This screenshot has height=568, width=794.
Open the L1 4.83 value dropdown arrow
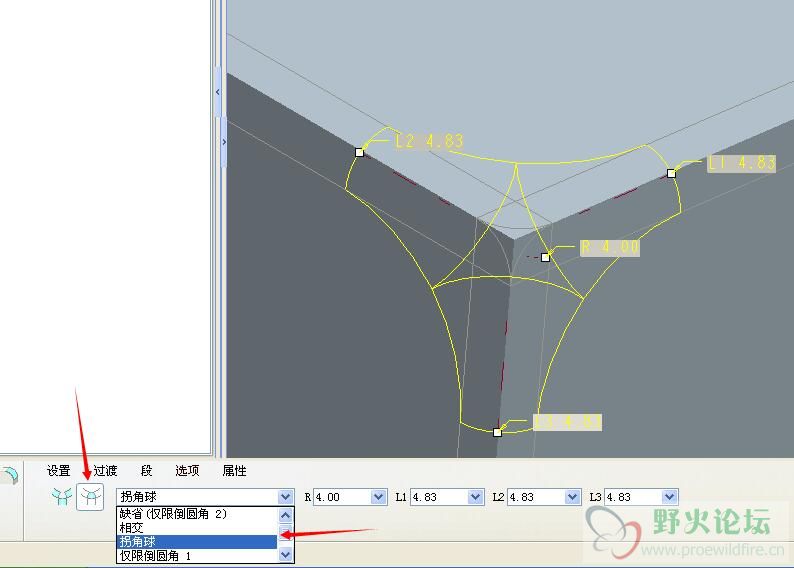(475, 497)
